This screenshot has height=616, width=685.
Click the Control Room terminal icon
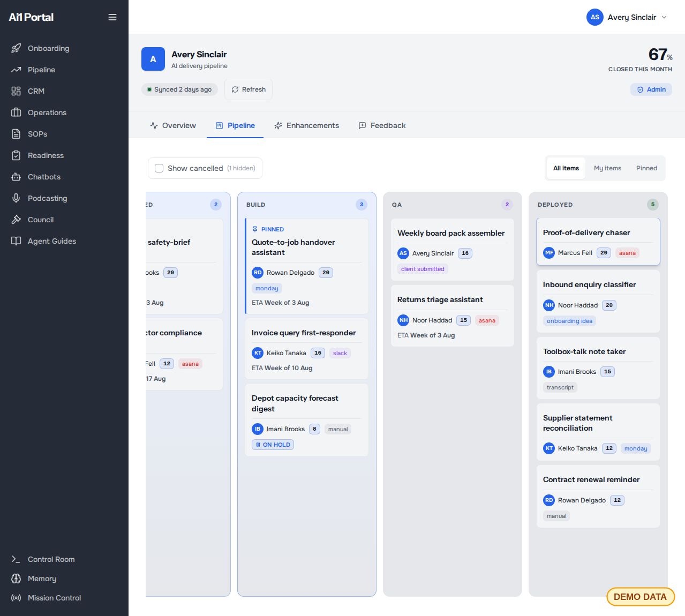16,559
